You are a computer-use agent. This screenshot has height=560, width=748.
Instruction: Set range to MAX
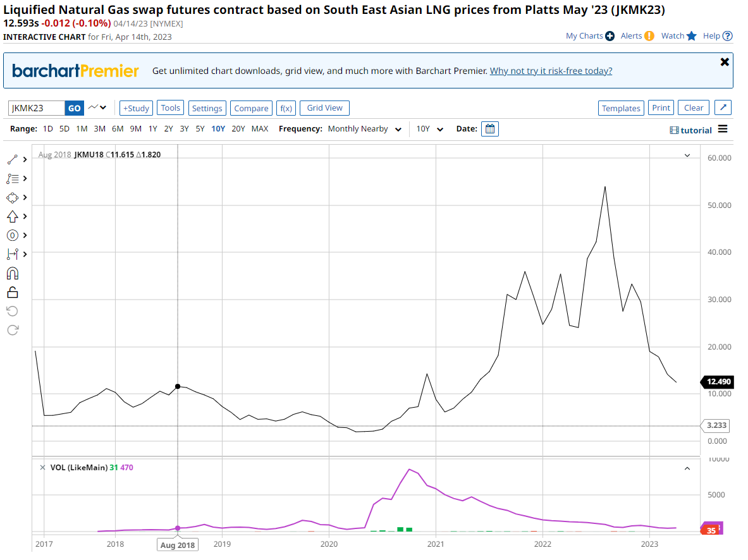pos(260,129)
